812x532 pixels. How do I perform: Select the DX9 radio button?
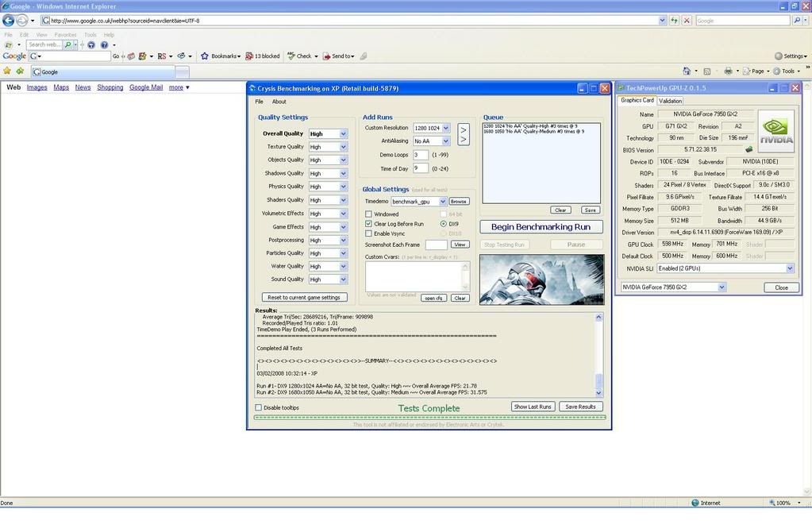click(443, 224)
